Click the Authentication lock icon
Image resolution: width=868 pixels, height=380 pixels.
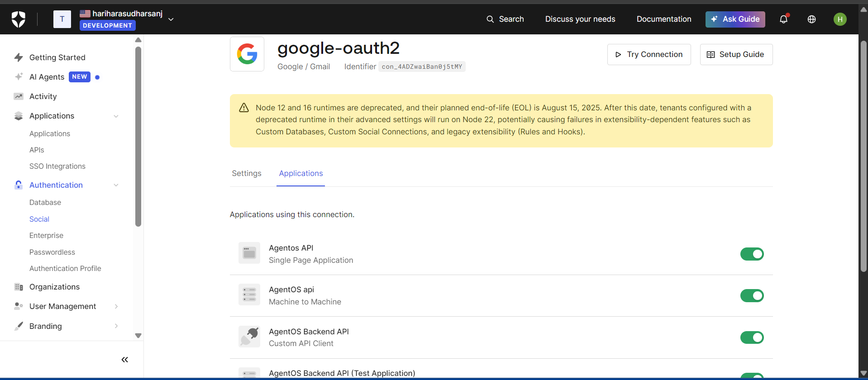(19, 185)
